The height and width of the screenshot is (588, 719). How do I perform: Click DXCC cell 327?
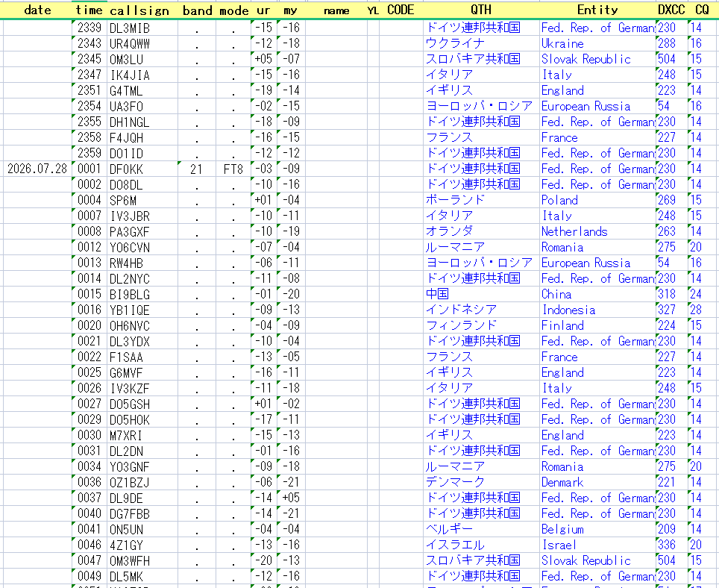tap(671, 310)
